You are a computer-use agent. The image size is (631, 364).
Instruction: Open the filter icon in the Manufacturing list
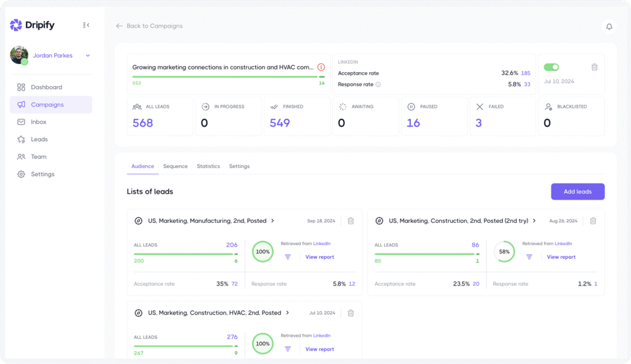tap(288, 257)
